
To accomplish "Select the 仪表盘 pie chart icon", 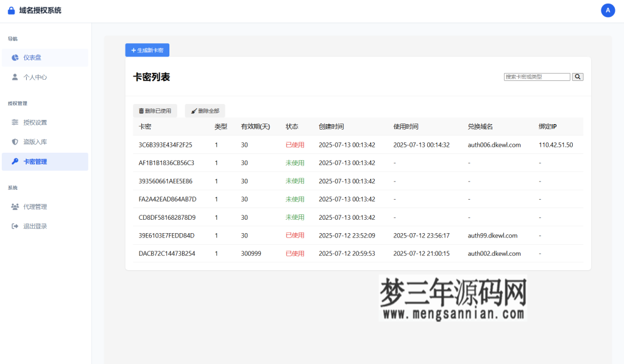I will pyautogui.click(x=15, y=57).
